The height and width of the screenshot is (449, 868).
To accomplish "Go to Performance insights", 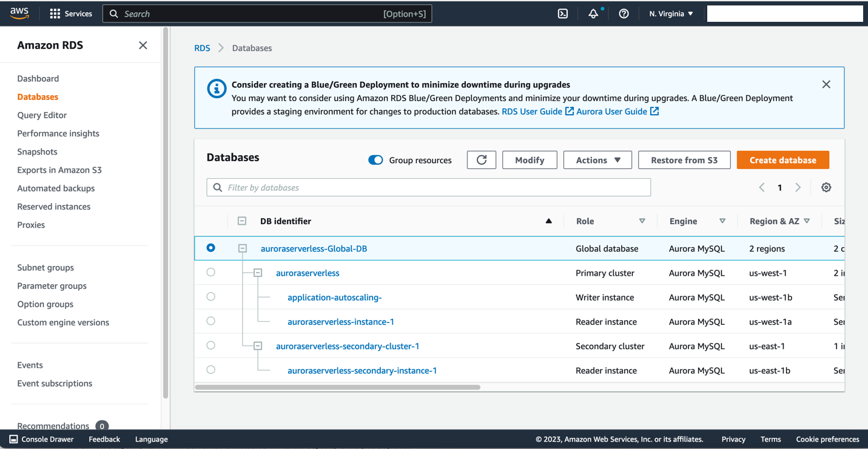I will click(58, 133).
